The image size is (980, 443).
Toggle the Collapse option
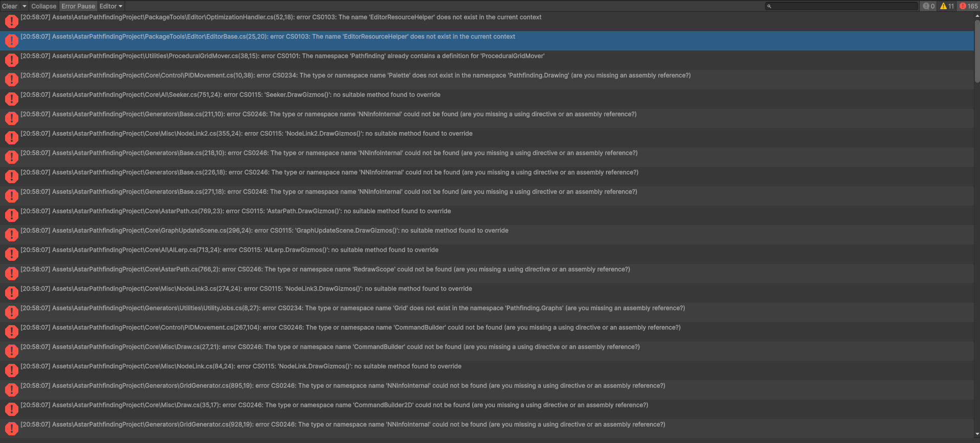[43, 6]
